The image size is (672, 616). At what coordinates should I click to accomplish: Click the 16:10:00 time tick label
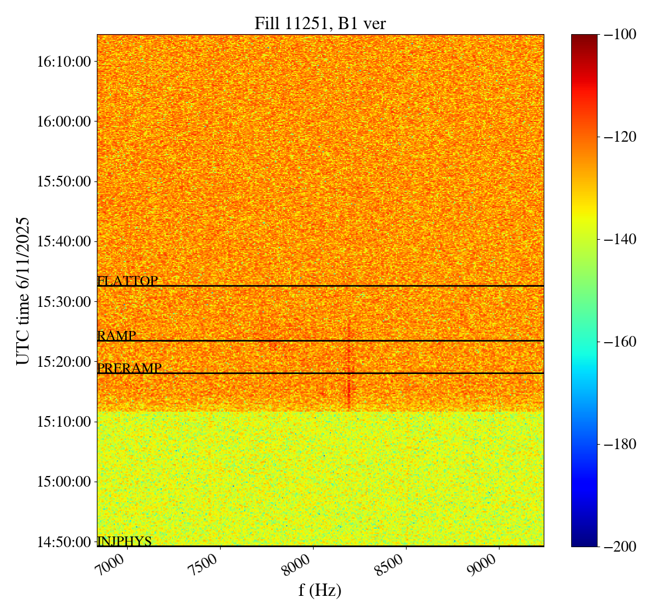point(64,62)
